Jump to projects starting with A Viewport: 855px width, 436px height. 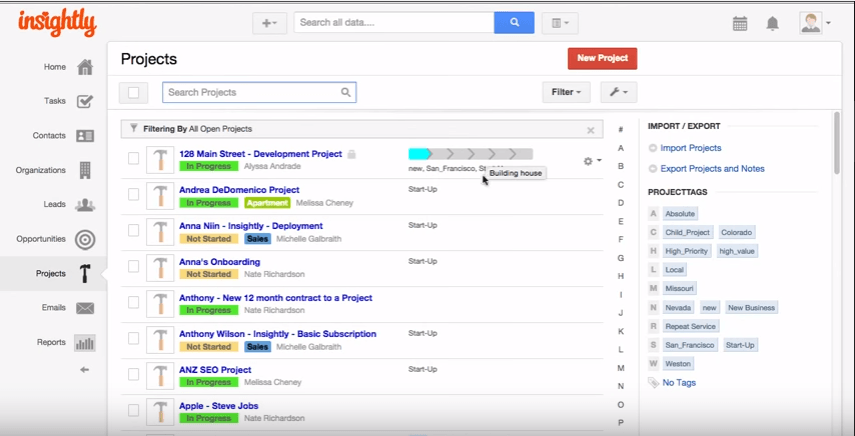click(x=621, y=148)
